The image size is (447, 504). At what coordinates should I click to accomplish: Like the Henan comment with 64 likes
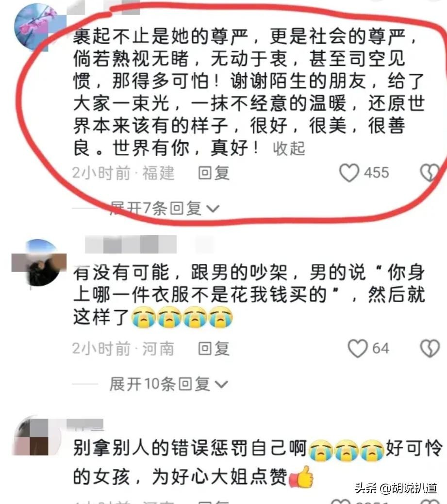tap(358, 348)
